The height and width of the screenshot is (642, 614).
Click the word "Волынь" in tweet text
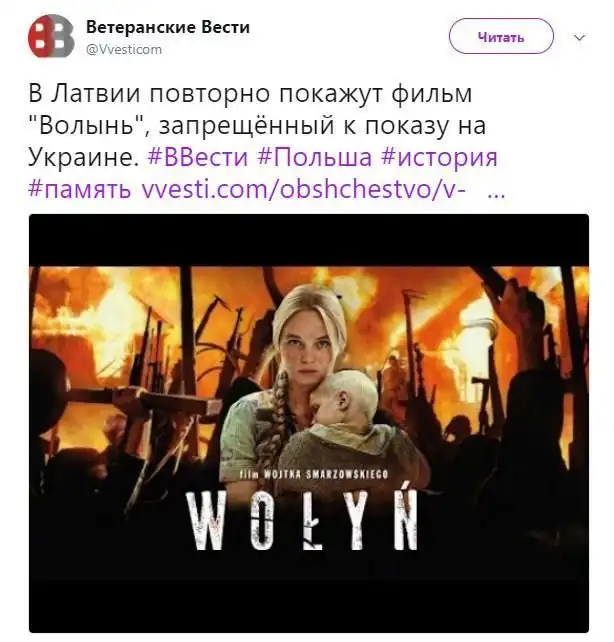pos(88,125)
